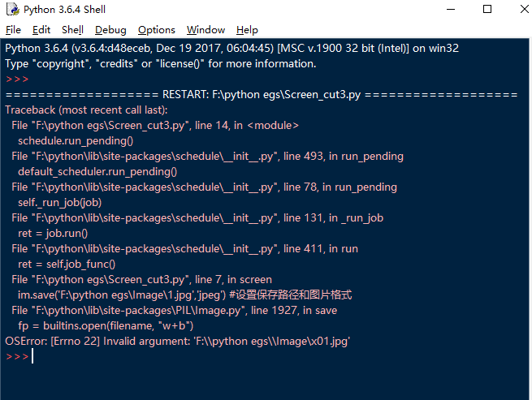Click the 'self._run_job(job)' line
Image resolution: width=532 pixels, height=400 pixels.
click(x=59, y=202)
